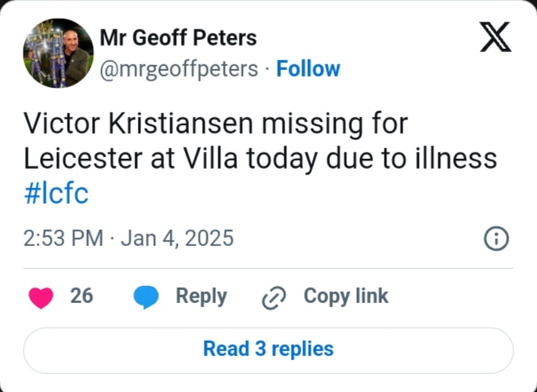Click the Read 3 replies button
The width and height of the screenshot is (537, 392).
[x=268, y=350]
